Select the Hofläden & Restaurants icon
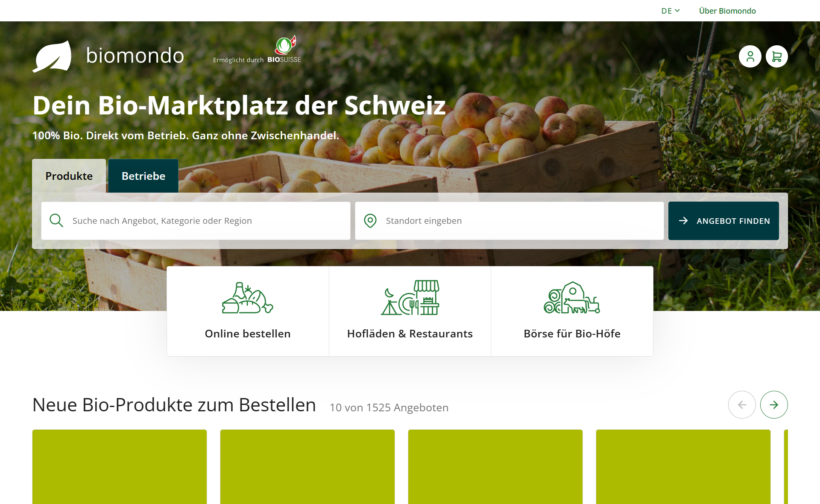The height and width of the screenshot is (504, 820). (x=410, y=298)
